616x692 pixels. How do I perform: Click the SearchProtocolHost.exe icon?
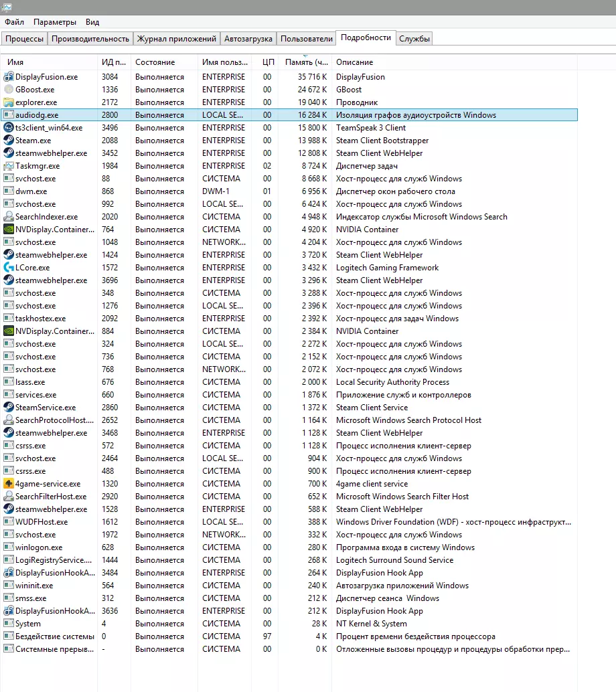(9, 420)
